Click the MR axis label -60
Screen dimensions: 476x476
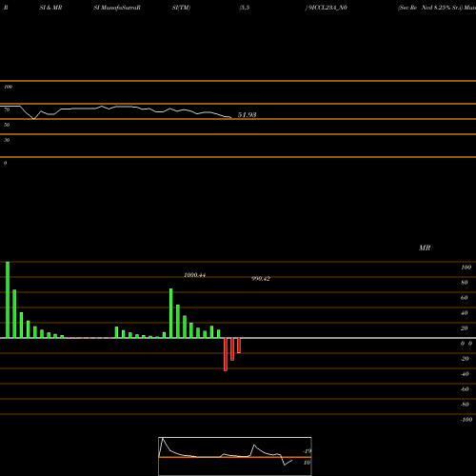coord(465,389)
